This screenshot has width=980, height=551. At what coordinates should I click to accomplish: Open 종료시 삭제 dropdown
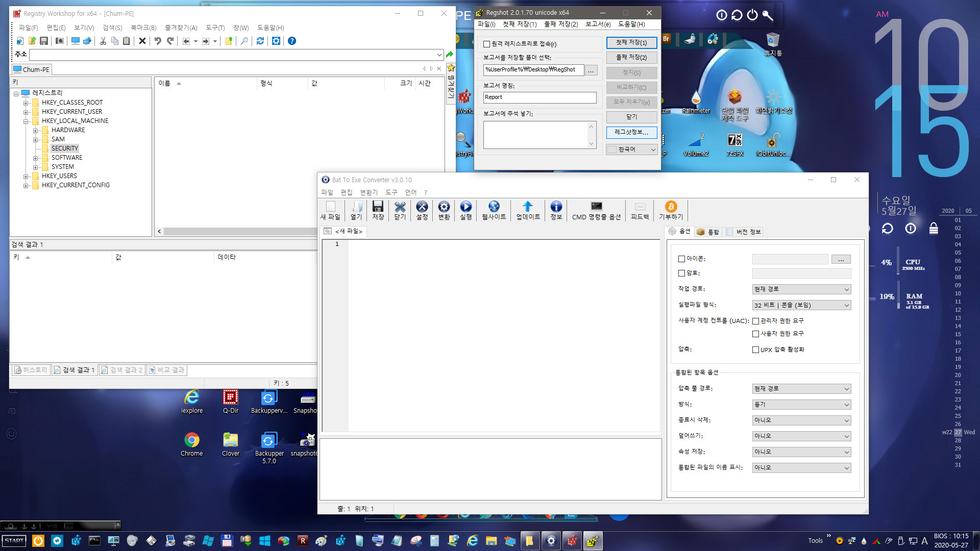[801, 420]
